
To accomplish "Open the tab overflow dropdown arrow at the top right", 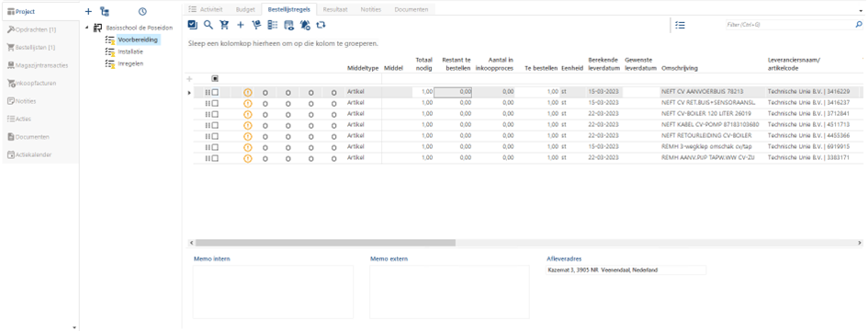I will click(x=860, y=10).
